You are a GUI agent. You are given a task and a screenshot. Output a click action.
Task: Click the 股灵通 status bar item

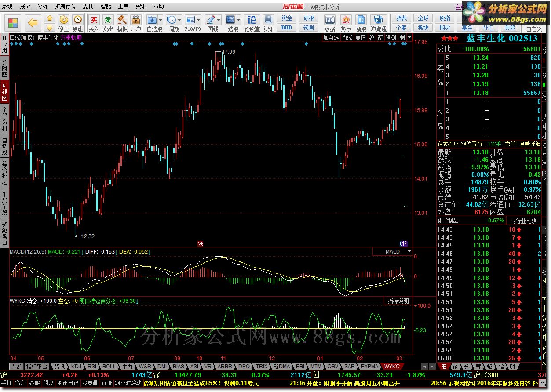pos(90,383)
